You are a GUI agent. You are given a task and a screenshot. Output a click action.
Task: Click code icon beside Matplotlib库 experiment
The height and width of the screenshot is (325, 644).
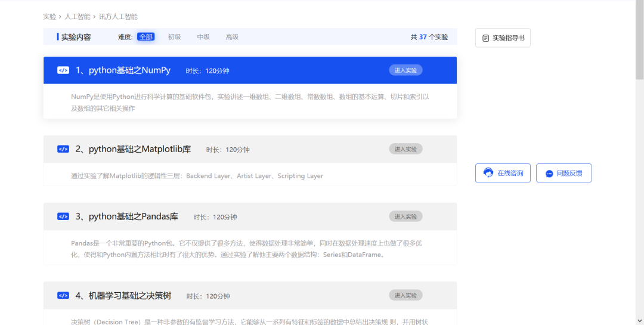63,149
